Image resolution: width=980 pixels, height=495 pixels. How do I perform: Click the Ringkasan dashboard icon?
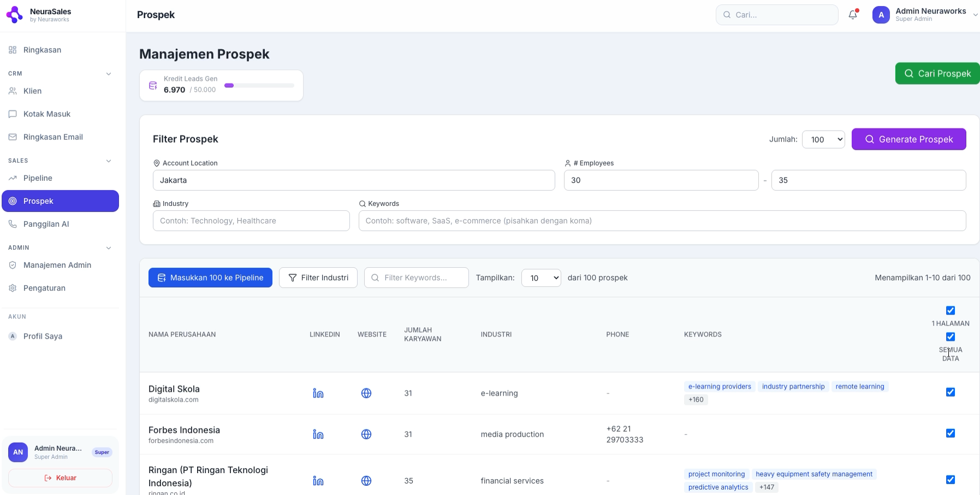(13, 50)
